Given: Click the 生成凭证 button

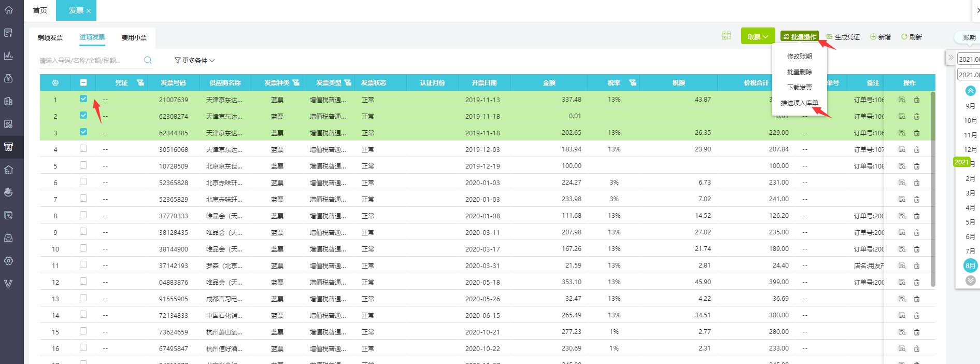Looking at the screenshot, I should point(843,37).
